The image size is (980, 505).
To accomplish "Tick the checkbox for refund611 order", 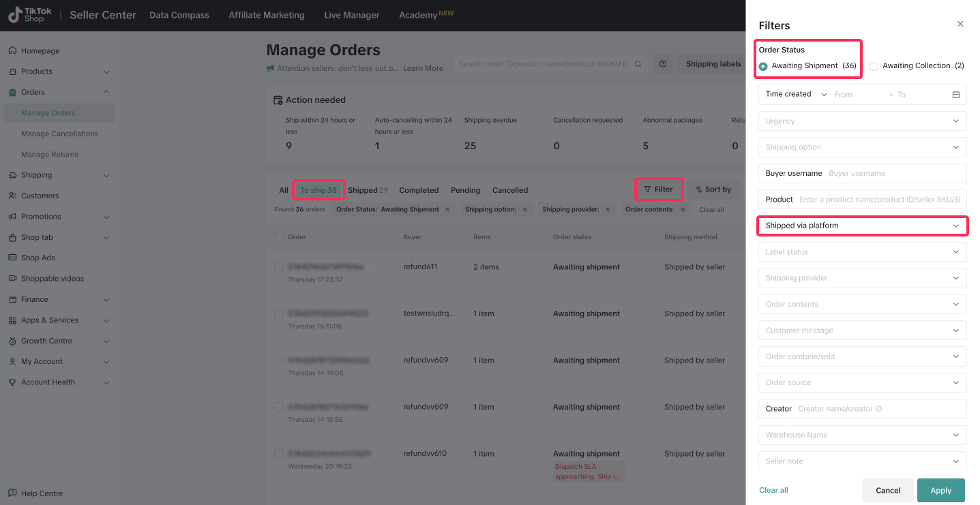I will point(279,267).
